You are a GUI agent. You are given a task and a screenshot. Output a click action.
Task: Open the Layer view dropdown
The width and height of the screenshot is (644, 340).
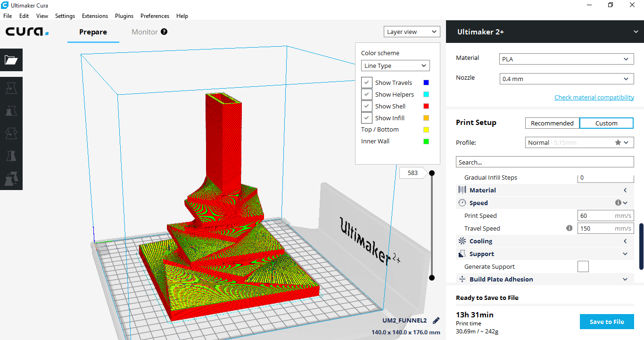pos(412,32)
